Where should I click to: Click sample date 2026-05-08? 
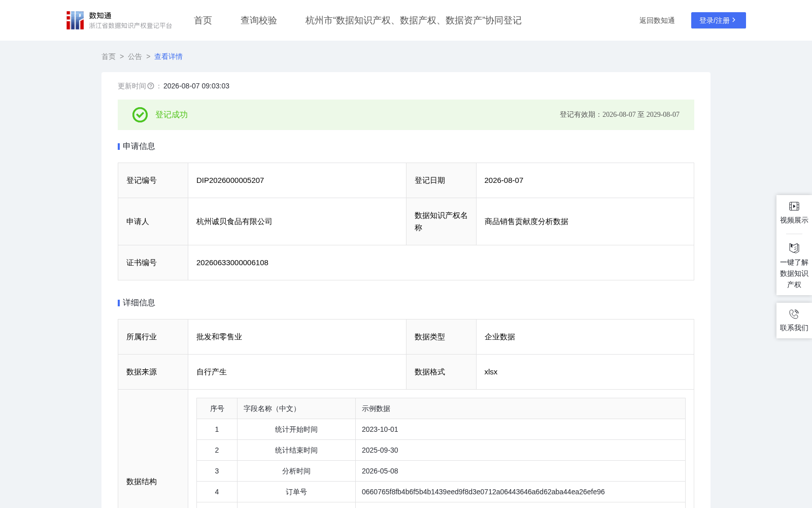(380, 471)
